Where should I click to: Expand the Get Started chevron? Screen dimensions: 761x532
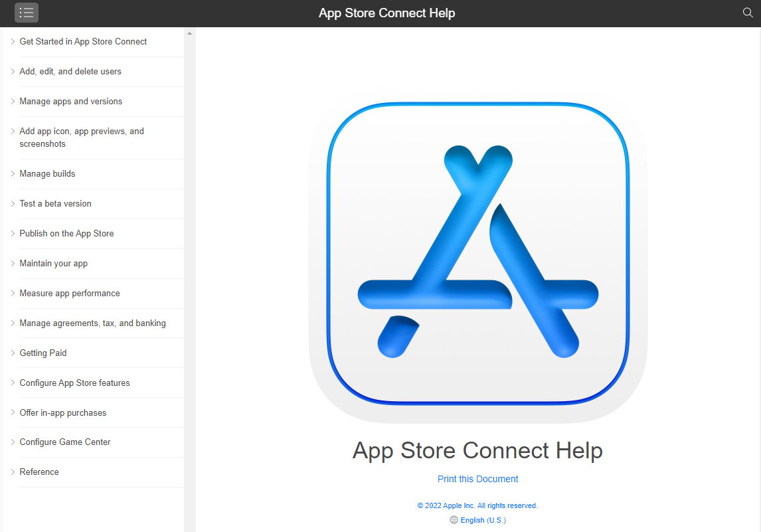[13, 41]
